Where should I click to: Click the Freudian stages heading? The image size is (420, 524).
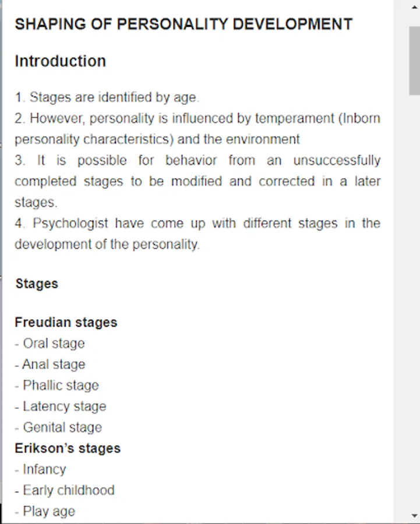(66, 323)
